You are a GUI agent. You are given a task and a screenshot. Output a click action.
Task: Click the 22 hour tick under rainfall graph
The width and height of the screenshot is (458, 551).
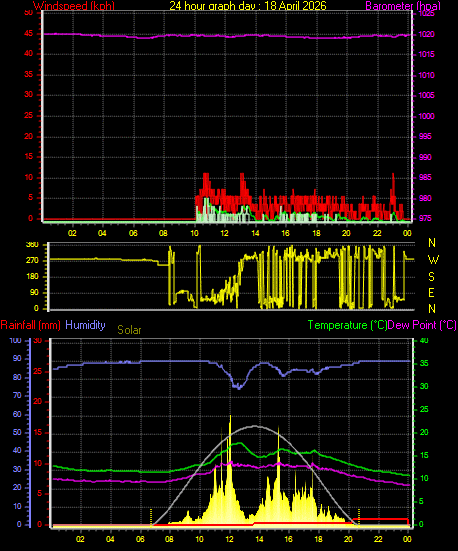(x=378, y=539)
